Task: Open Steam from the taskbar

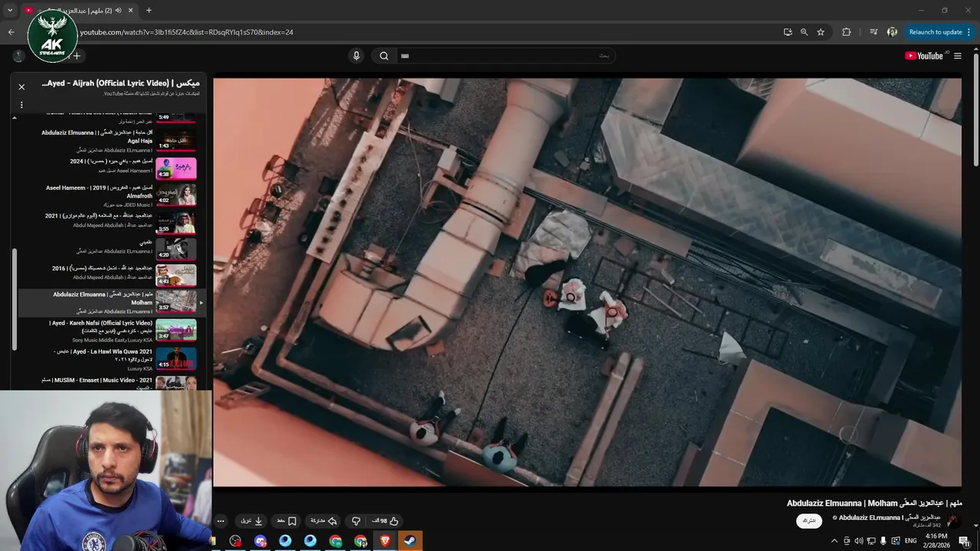Action: tap(410, 541)
